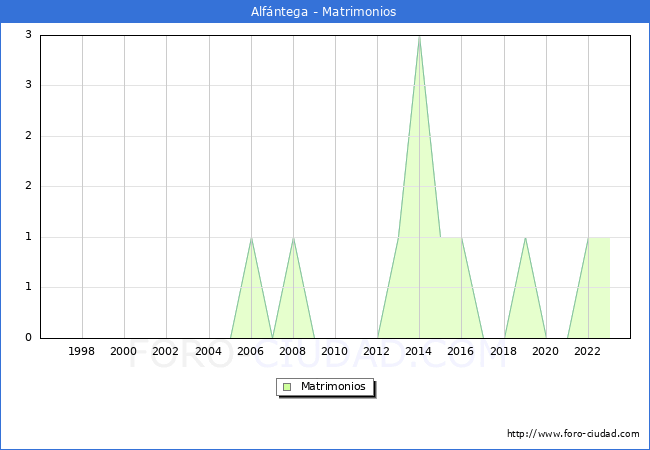
Task: Click the 0 value on y-axis
Action: tap(28, 338)
